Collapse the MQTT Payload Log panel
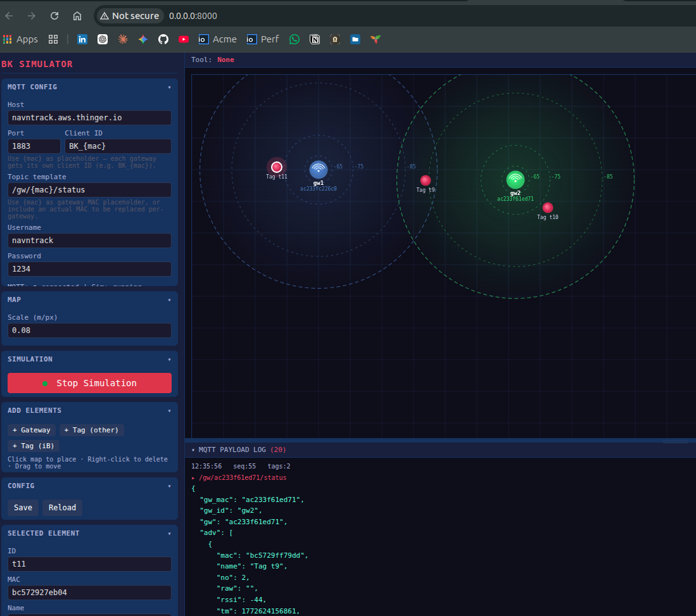696x616 pixels. 193,450
